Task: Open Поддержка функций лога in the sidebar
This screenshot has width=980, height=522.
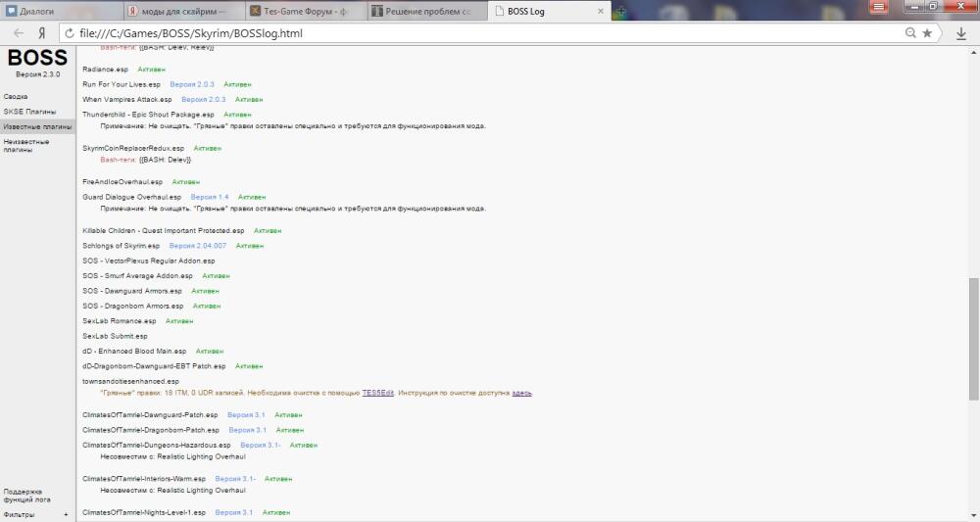Action: tap(26, 496)
